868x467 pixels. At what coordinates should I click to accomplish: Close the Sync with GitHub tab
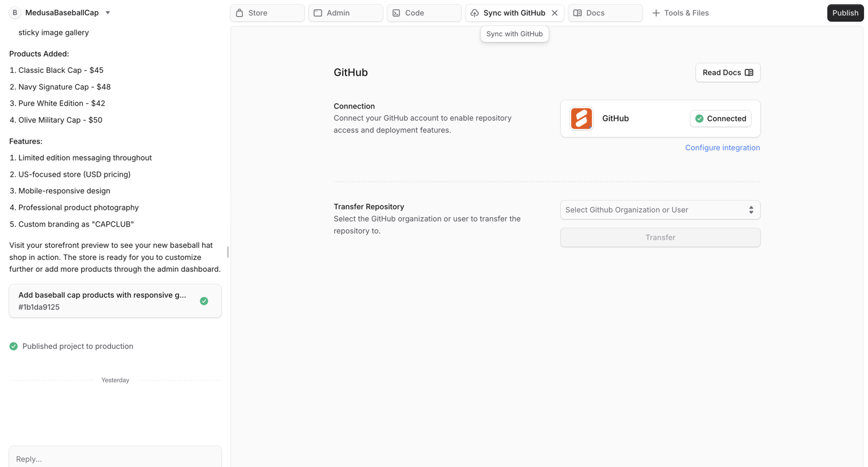coord(555,13)
